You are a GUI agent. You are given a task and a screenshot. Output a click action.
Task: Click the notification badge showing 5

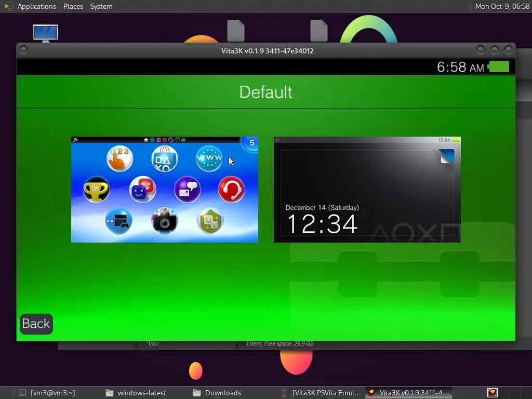251,143
